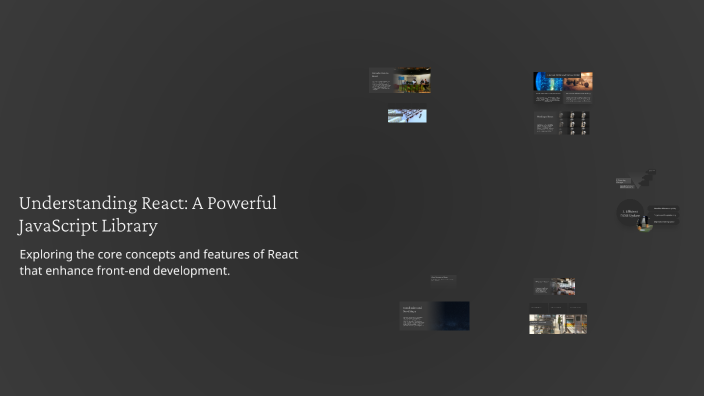The height and width of the screenshot is (396, 704).
Task: Open the slide thumbnail with the restaurant interior photo
Action: coord(554,286)
